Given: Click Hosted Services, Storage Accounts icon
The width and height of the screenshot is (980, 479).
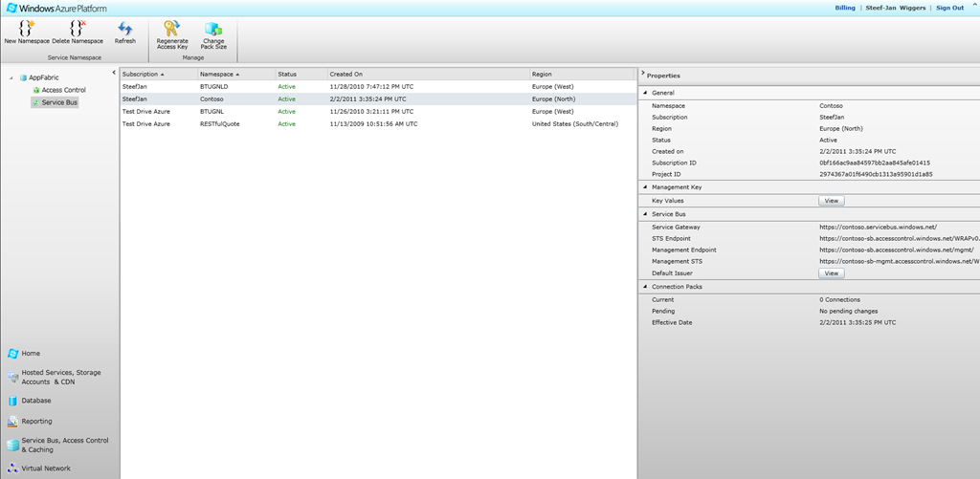Looking at the screenshot, I should pyautogui.click(x=12, y=378).
